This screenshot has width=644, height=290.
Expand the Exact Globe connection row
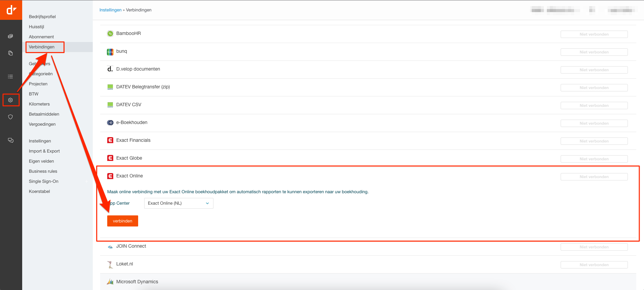pos(368,159)
